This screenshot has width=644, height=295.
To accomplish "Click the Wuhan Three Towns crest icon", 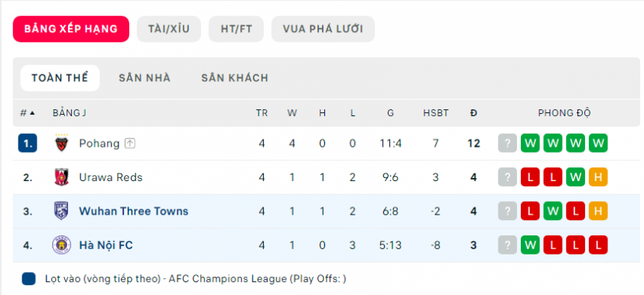I will (x=62, y=211).
